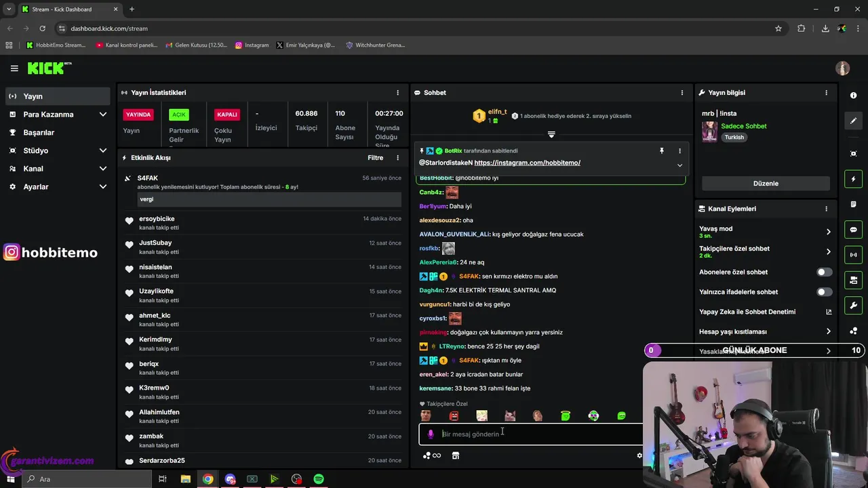868x488 pixels.
Task: Click the purple microphone icon in chat box
Action: pyautogui.click(x=431, y=434)
